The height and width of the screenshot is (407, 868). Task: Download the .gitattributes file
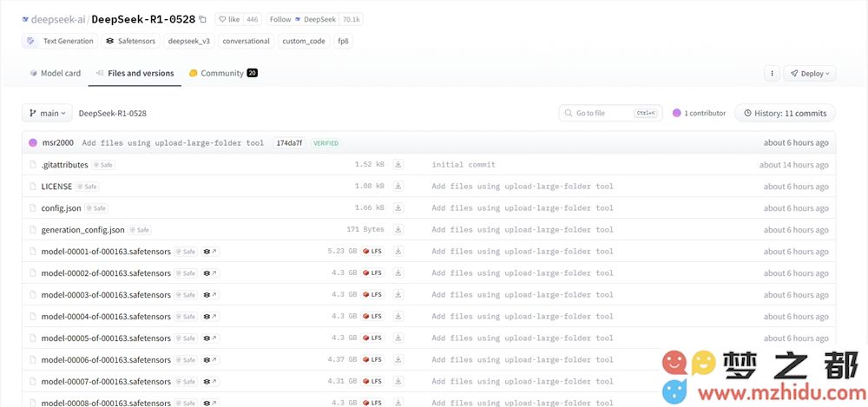(x=398, y=165)
